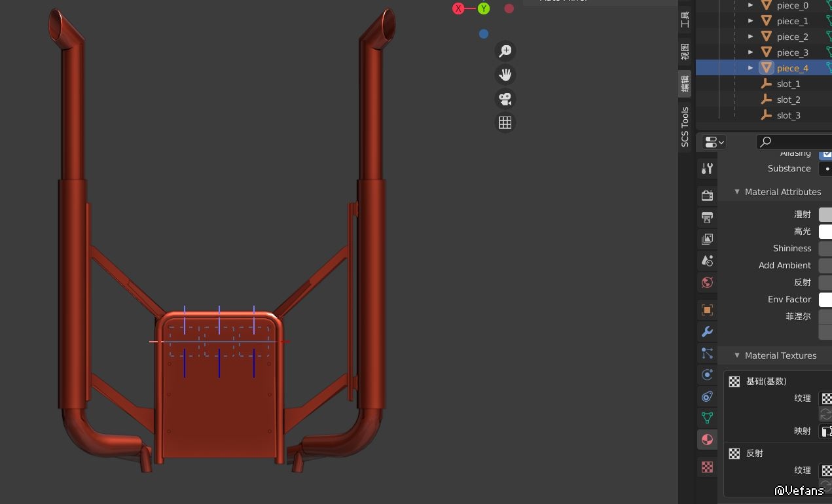This screenshot has height=504, width=832.
Task: Click checker icon beside 基础(基数) texture
Action: (734, 382)
